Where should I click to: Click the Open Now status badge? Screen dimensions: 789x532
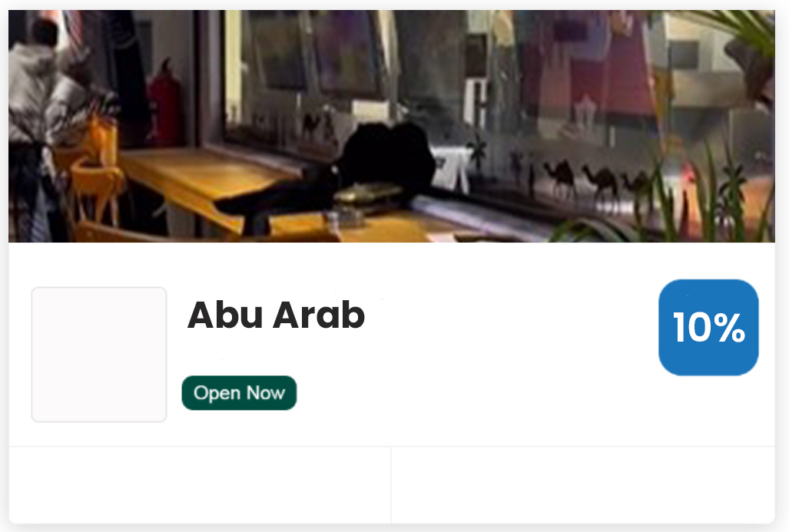(x=239, y=393)
